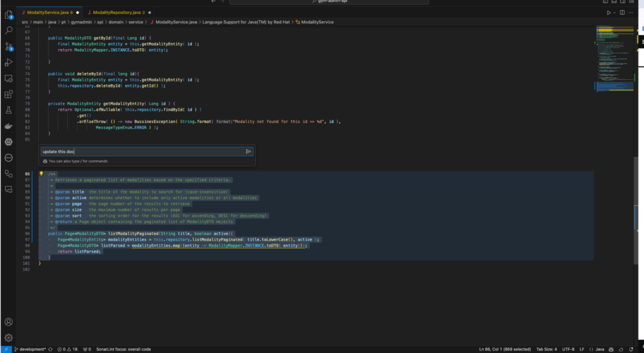Open Spring Boot Dashboard power icon
Screen dimensions: 644x353
8,142
